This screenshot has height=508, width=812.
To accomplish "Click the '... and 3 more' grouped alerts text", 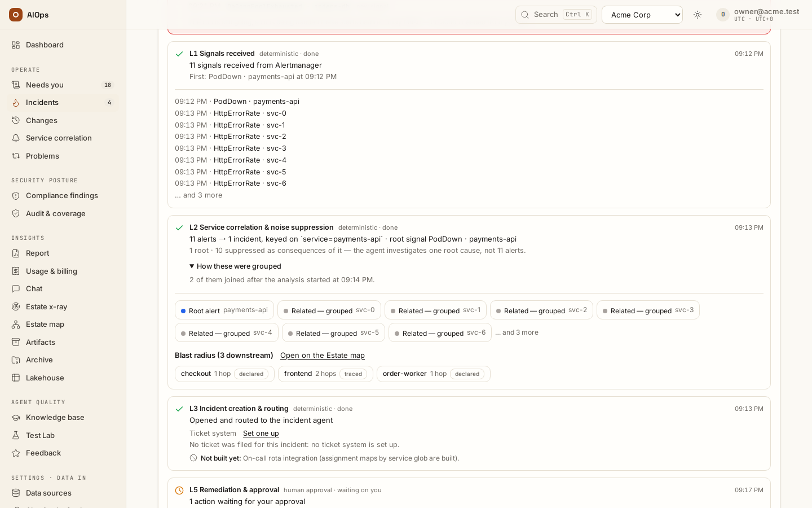I will (x=517, y=333).
